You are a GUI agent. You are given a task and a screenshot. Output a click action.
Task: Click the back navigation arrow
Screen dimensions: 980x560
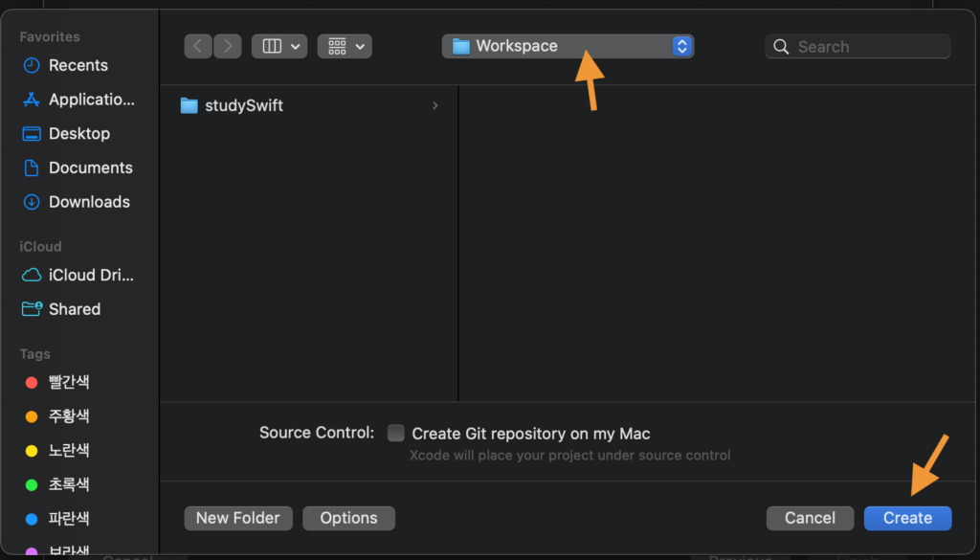point(197,46)
